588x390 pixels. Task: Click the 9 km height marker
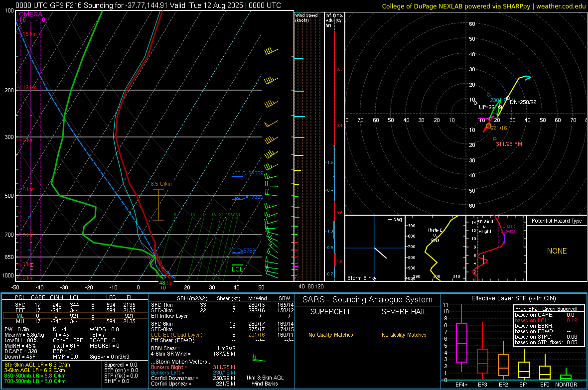pyautogui.click(x=28, y=140)
